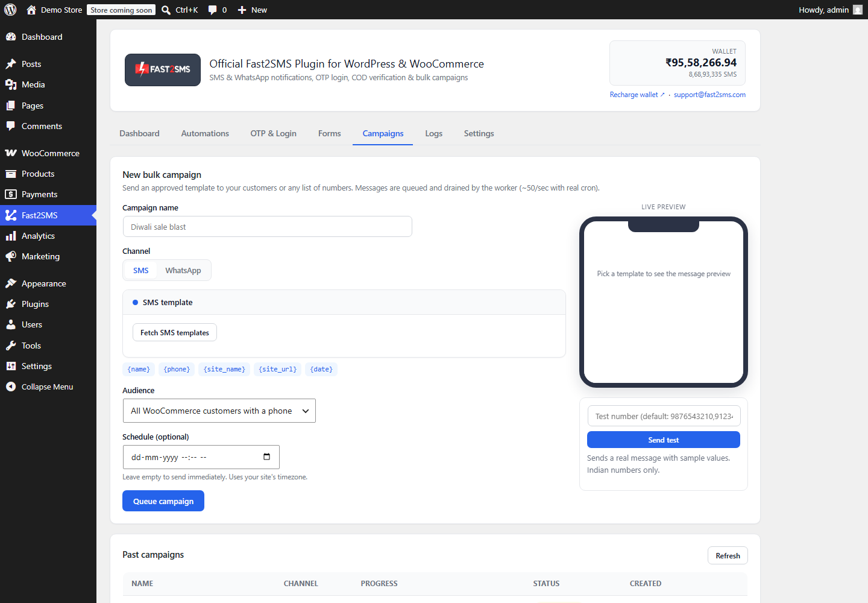Image resolution: width=868 pixels, height=603 pixels.
Task: Open the Recharge wallet link
Action: 637,95
